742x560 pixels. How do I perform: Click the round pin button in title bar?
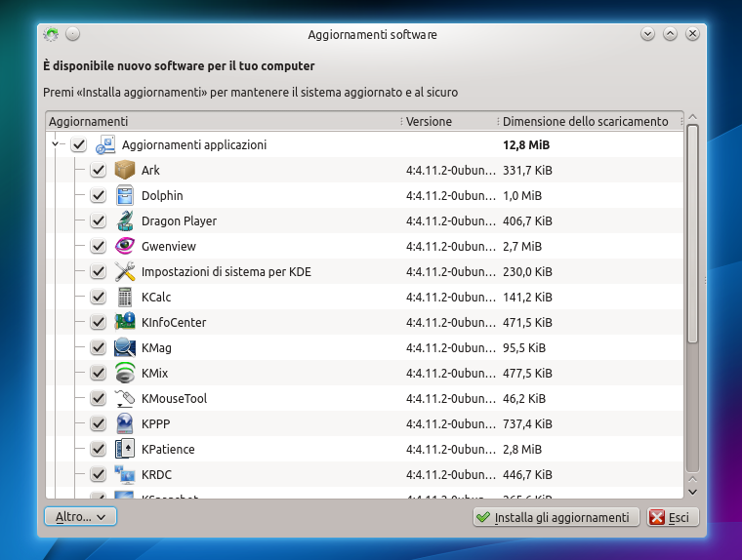[x=72, y=34]
